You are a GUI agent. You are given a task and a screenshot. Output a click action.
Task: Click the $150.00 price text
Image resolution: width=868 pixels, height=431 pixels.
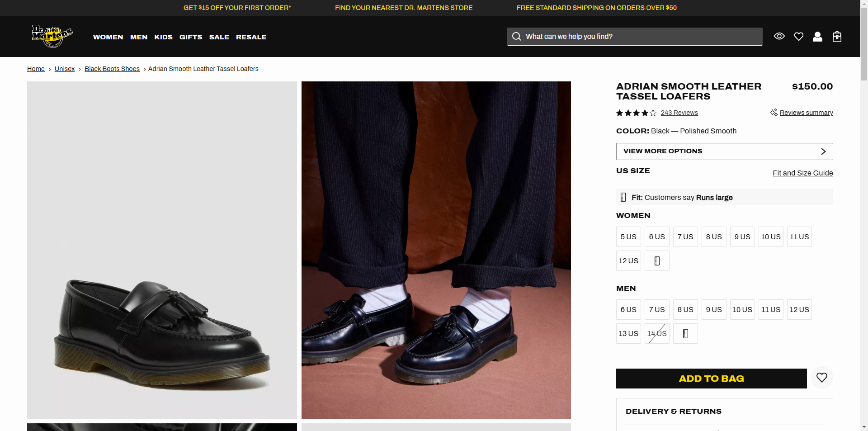point(812,86)
